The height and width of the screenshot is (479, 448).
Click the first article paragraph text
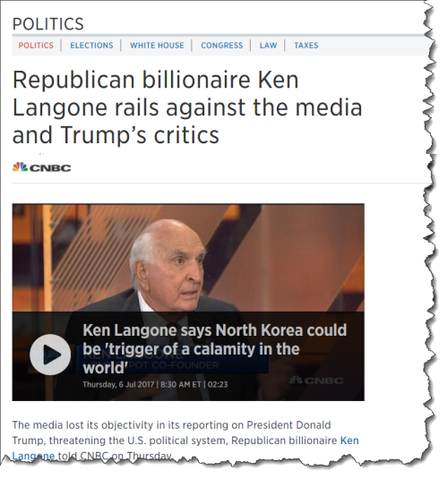coord(185,441)
